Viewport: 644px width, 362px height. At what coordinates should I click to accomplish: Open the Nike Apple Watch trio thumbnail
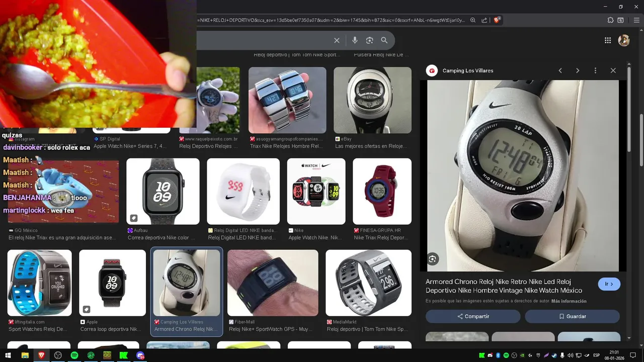click(x=316, y=192)
